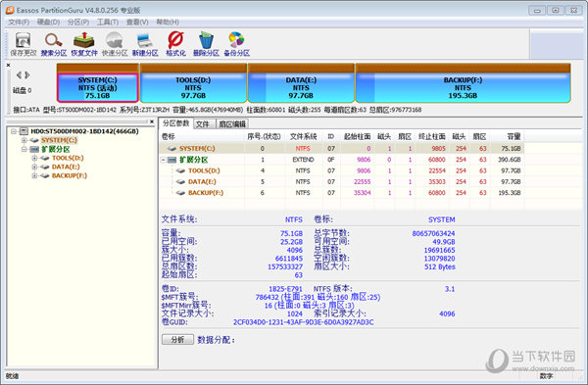588x385 pixels.
Task: Select SYSTEM(C:) in the left tree
Action: [59, 140]
